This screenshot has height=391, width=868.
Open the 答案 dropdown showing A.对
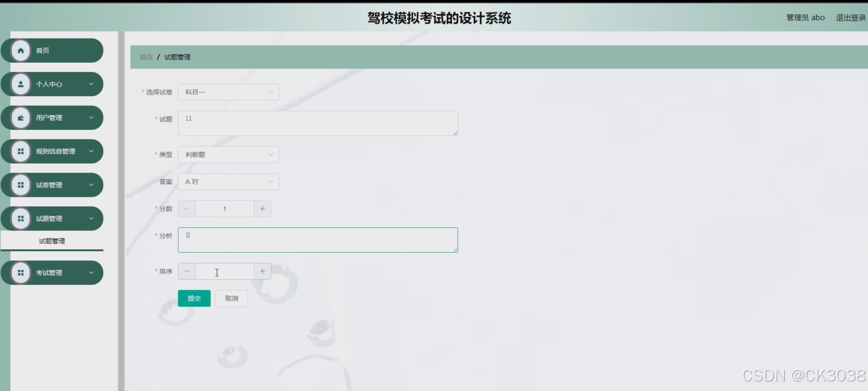(229, 181)
